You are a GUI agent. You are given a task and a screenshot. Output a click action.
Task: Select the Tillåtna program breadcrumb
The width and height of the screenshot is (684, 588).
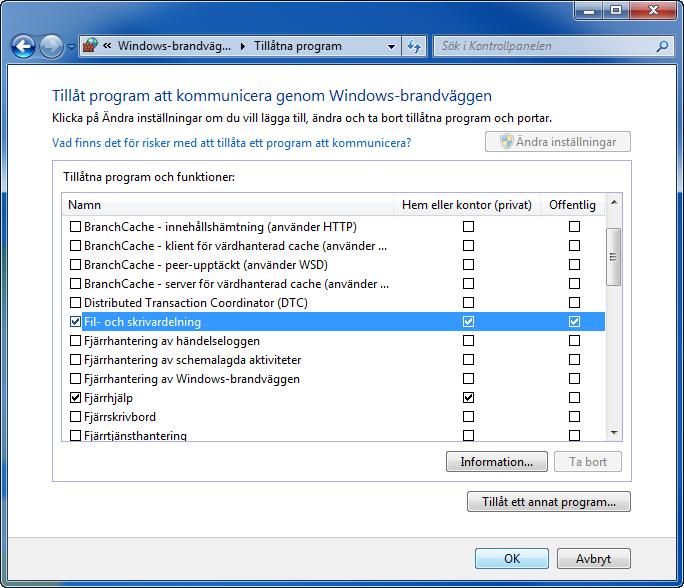[x=298, y=46]
